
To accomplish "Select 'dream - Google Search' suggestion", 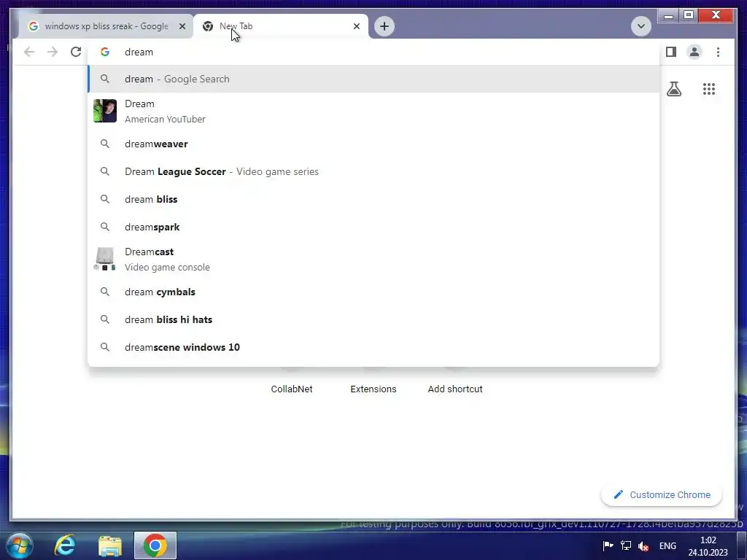I will pyautogui.click(x=373, y=79).
